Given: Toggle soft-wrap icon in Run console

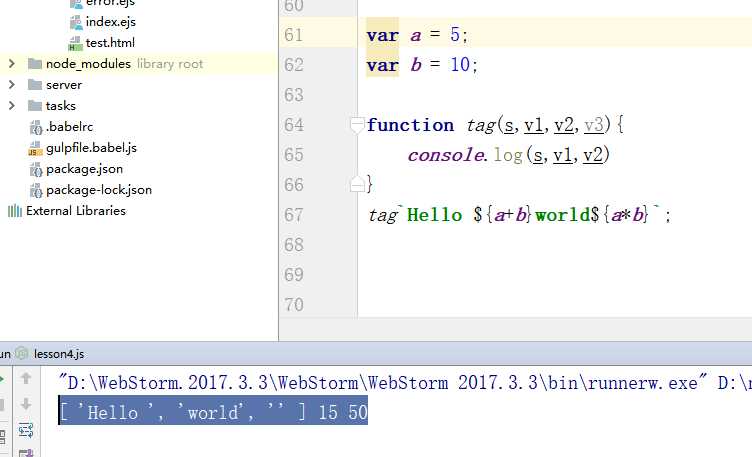Looking at the screenshot, I should coord(26,430).
